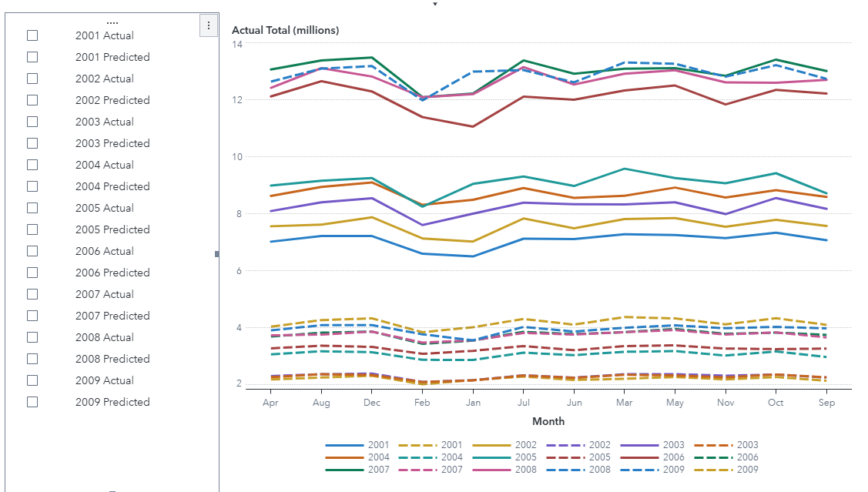Check the 2001 Actual checkbox
The image size is (868, 492).
(x=32, y=35)
